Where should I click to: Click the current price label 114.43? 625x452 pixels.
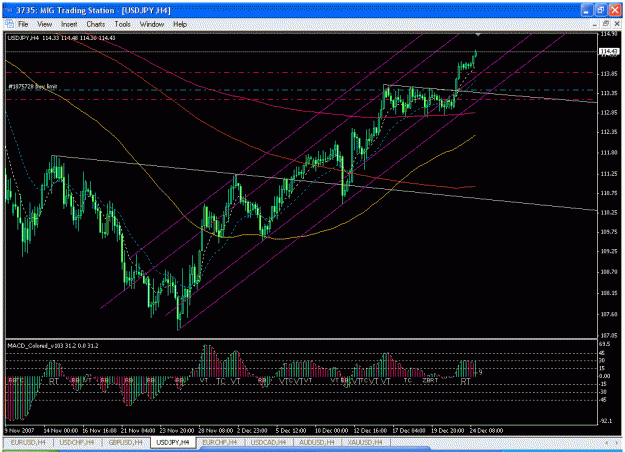click(609, 51)
